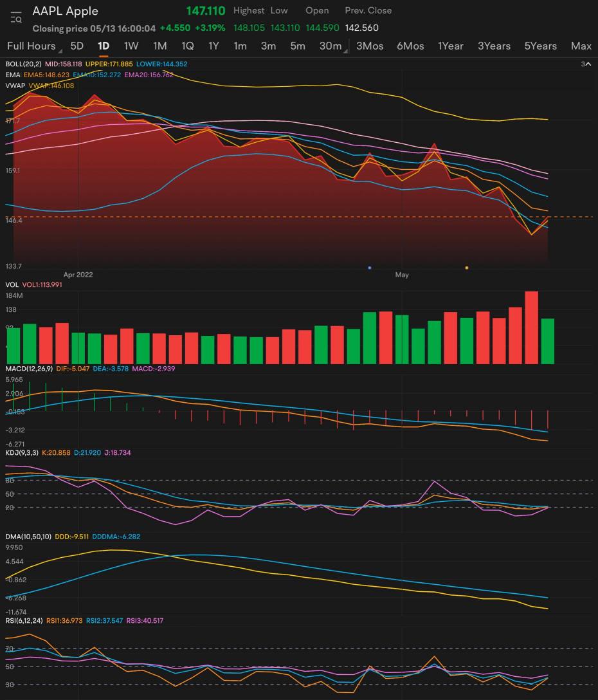Click the EMA20:156.762 value
598x700 pixels.
coord(149,75)
